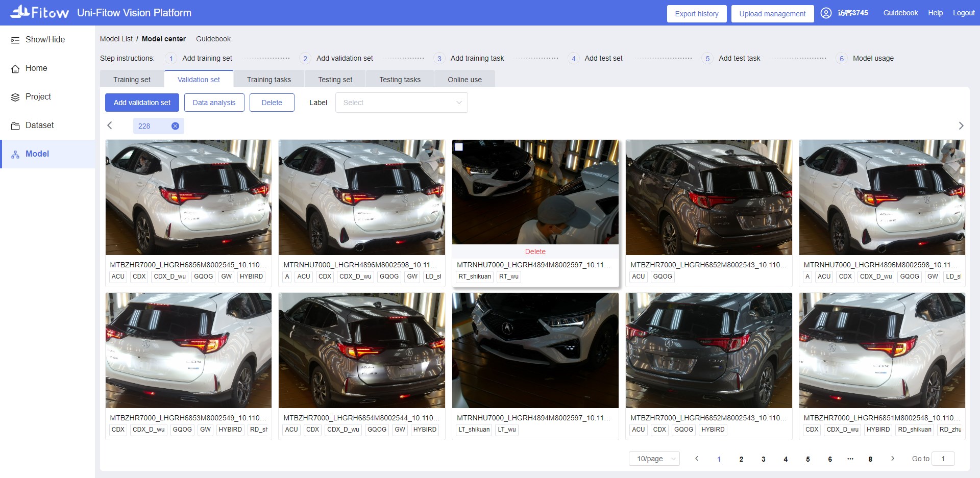Click RT_wu label tag

(509, 276)
